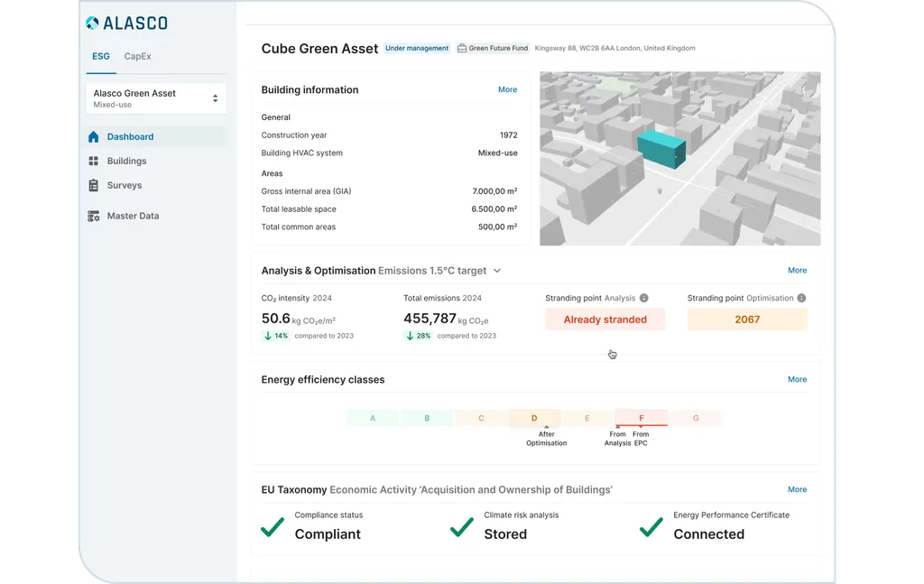Screen dimensions: 924x584
Task: Click the Energy Performance Certificate checkmark
Action: [x=651, y=527]
